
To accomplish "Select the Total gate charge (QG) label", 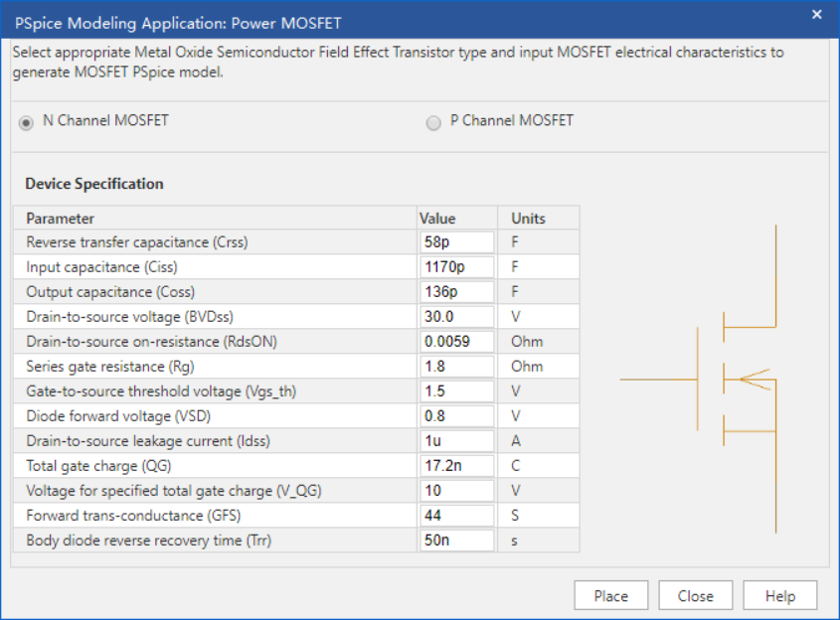I will 98,466.
